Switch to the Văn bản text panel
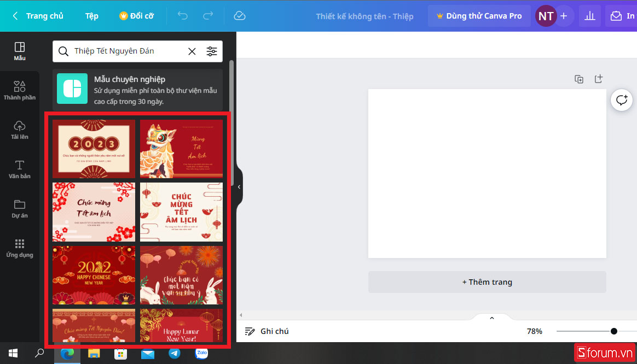 click(x=20, y=169)
